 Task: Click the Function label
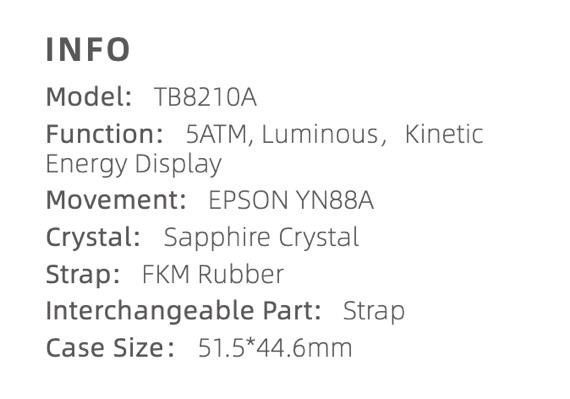104,134
